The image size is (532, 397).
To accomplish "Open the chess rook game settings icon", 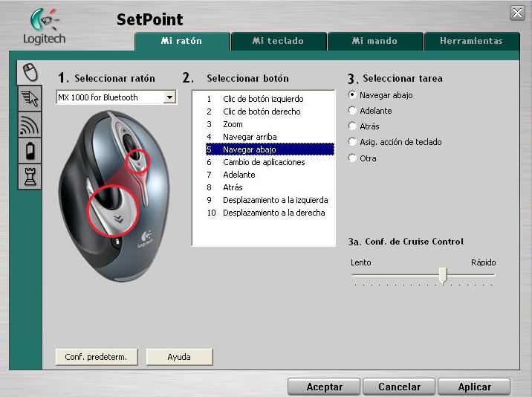I will 30,177.
